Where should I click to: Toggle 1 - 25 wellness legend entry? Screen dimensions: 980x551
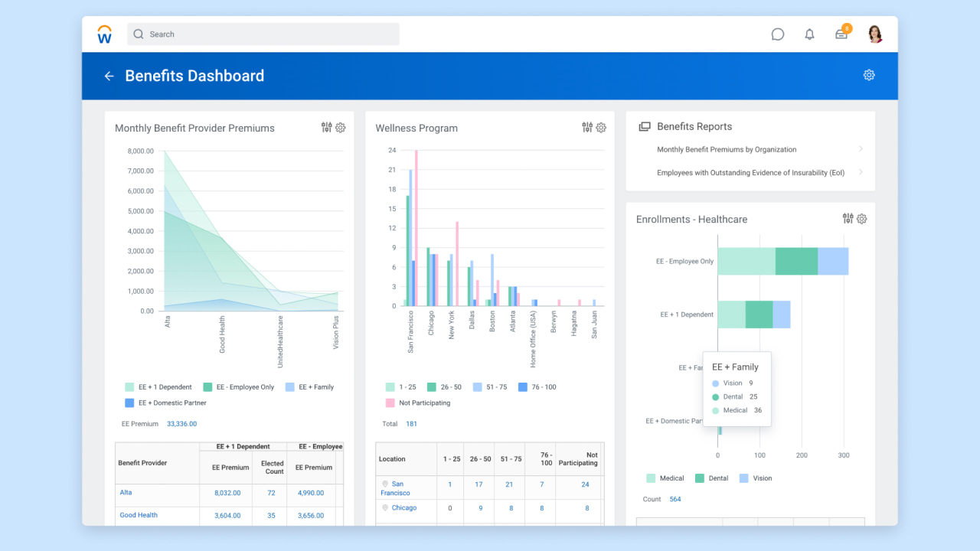402,387
